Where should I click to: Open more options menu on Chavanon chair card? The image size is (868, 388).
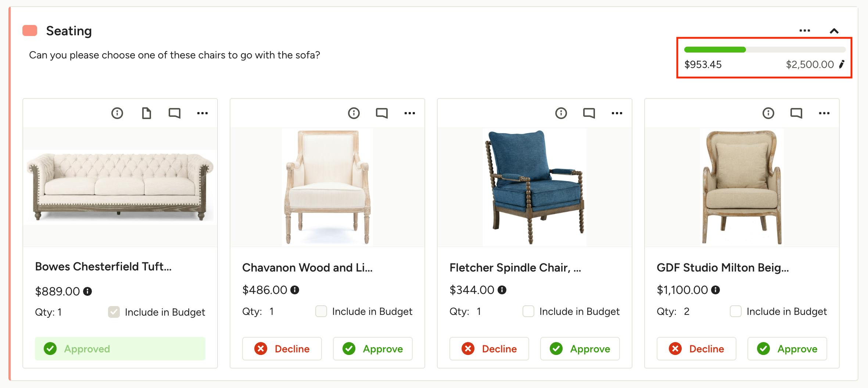click(410, 113)
